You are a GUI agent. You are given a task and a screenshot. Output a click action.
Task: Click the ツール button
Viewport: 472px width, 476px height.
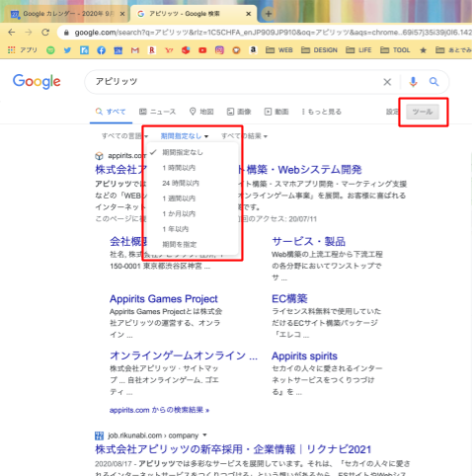423,112
